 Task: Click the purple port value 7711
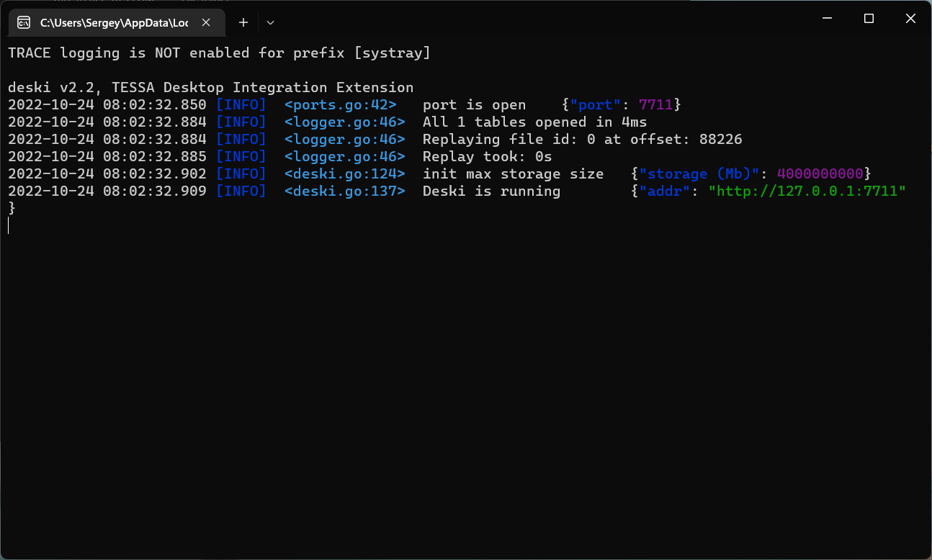(x=655, y=105)
